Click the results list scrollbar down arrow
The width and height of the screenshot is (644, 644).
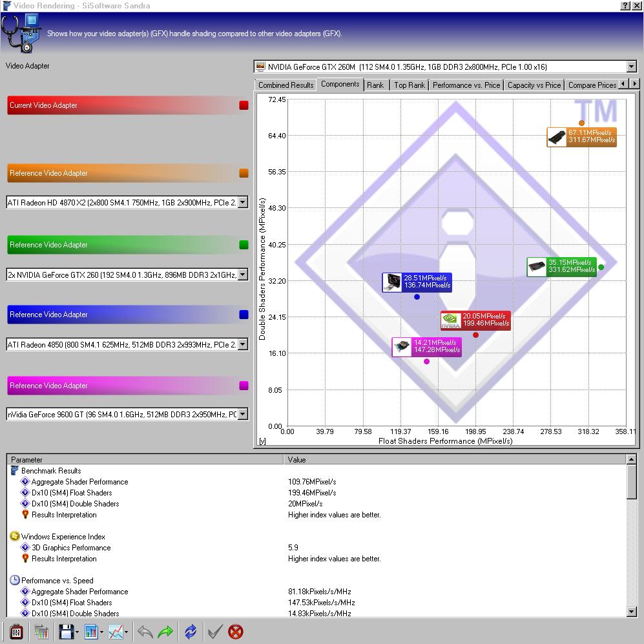point(632,612)
